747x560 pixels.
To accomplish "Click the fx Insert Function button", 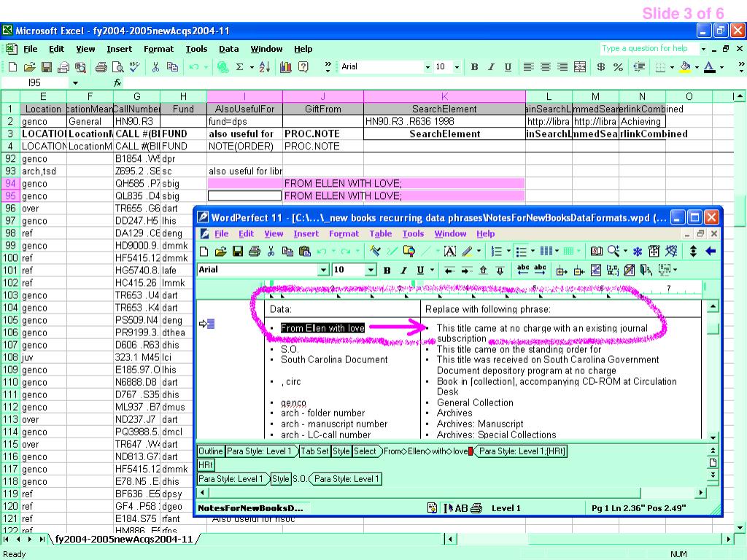I will [117, 83].
